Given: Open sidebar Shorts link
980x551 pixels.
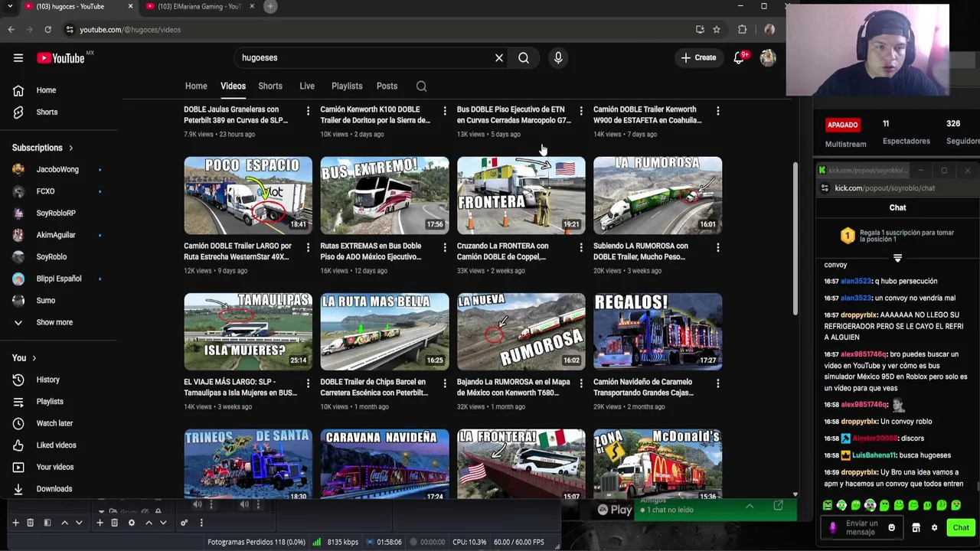Looking at the screenshot, I should [47, 112].
